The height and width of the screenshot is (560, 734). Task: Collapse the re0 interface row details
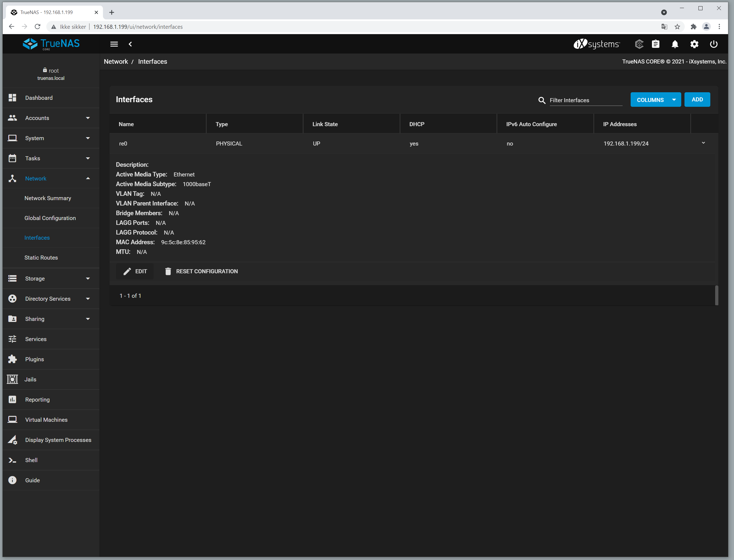703,143
